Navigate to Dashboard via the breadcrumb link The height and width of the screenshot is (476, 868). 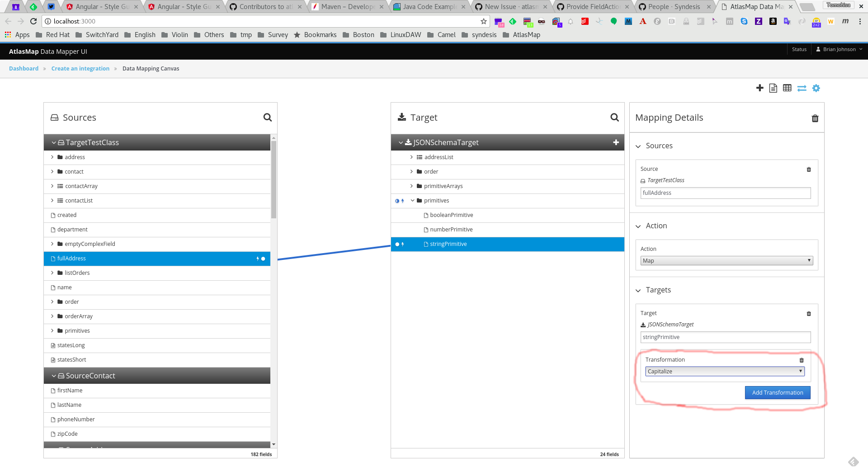pyautogui.click(x=24, y=68)
